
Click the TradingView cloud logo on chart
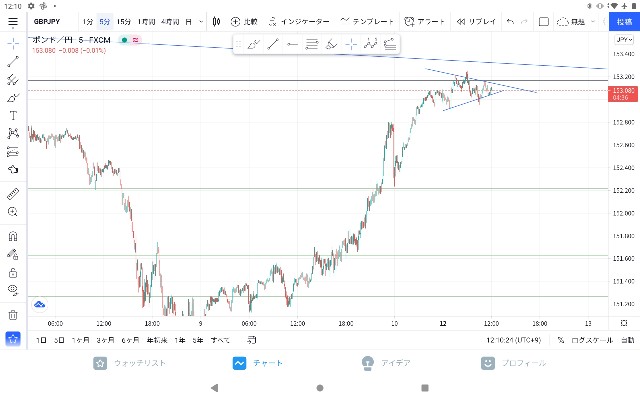40,304
